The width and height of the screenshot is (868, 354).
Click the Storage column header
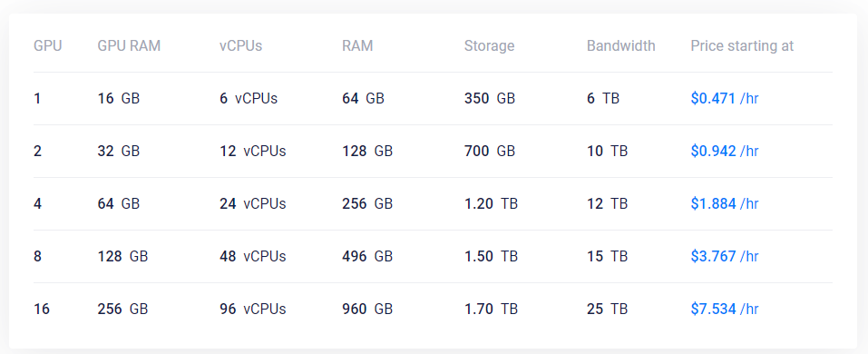(x=490, y=46)
